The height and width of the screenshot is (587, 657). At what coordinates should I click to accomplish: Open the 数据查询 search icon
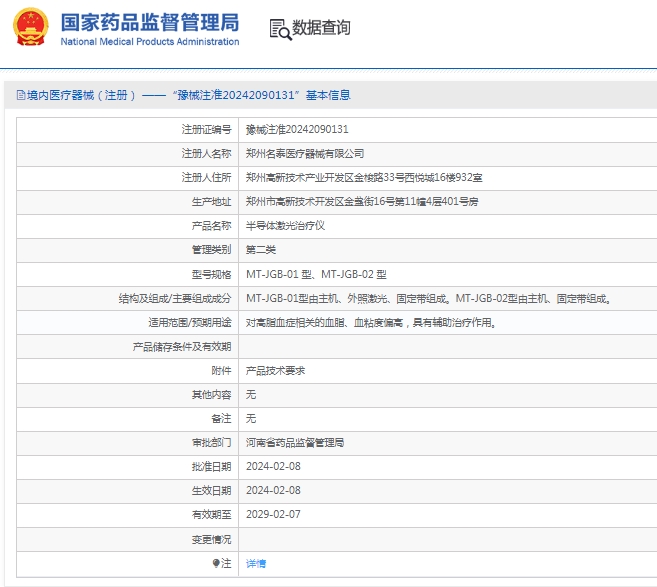(280, 29)
